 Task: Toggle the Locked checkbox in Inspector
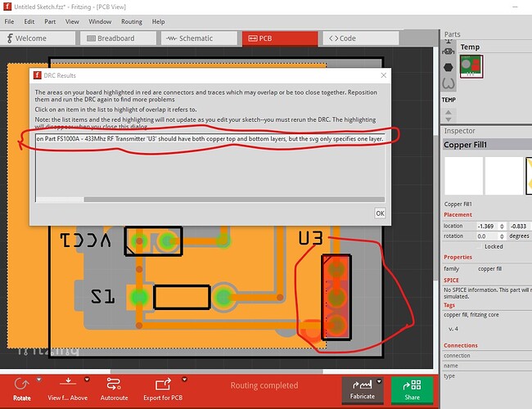(x=479, y=246)
